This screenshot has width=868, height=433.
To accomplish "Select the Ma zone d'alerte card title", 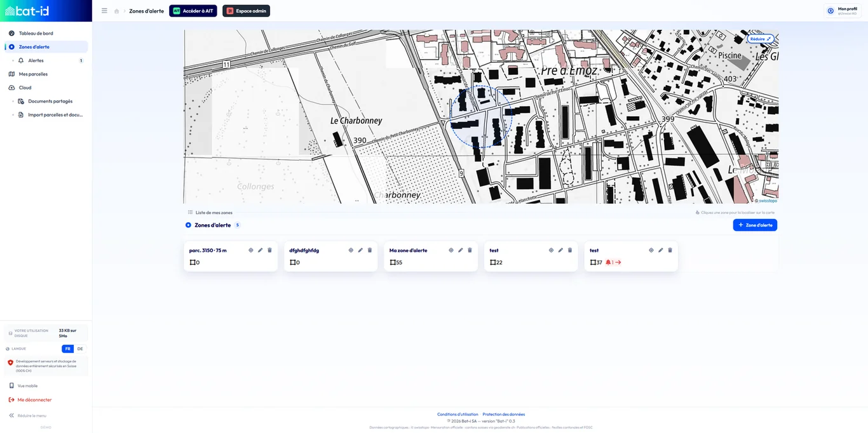I will [x=409, y=250].
